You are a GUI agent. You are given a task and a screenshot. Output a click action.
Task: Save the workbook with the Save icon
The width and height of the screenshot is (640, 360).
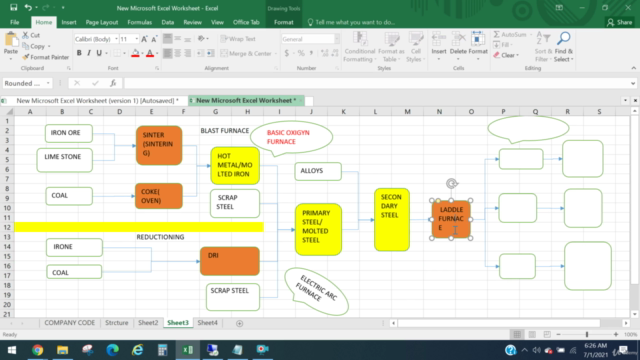13,7
